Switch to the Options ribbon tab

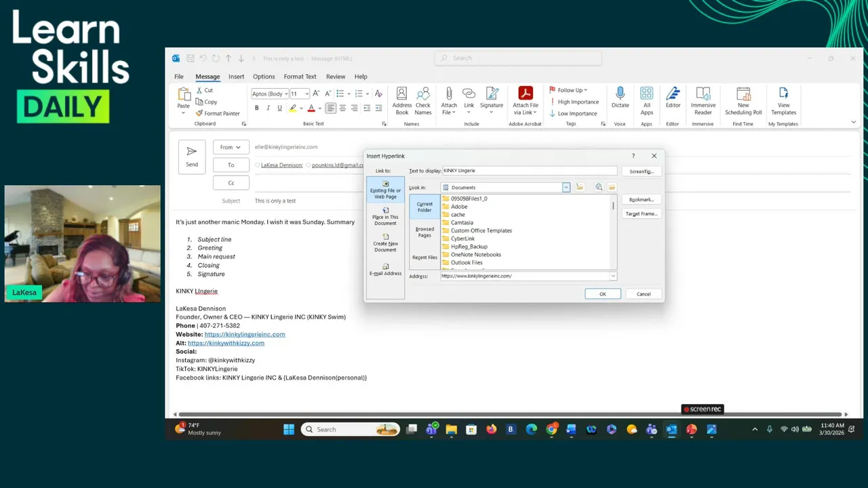click(x=264, y=77)
